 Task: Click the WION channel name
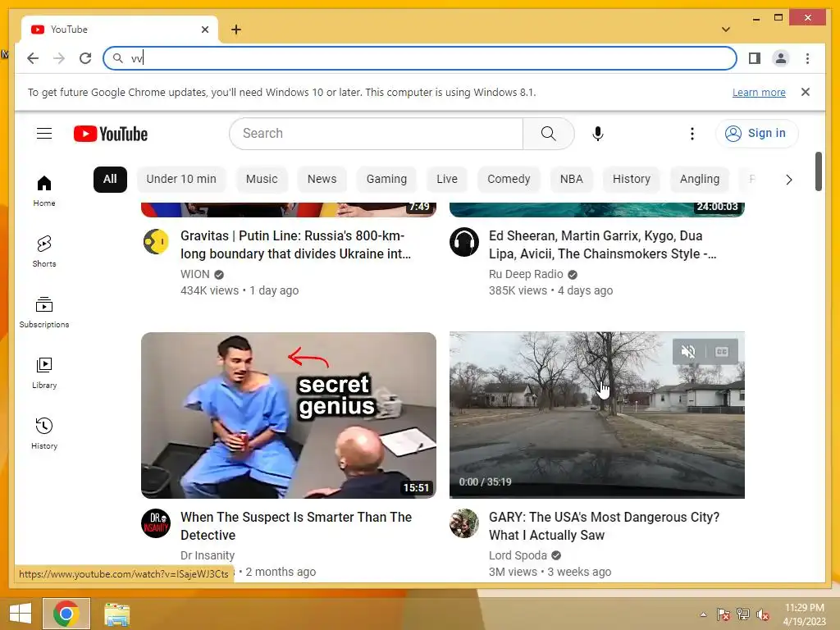(x=195, y=274)
